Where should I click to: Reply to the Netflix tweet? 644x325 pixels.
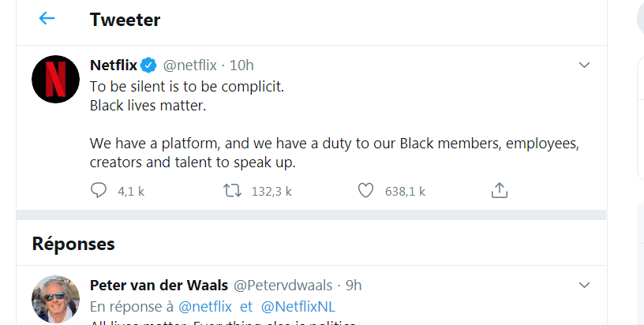99,190
